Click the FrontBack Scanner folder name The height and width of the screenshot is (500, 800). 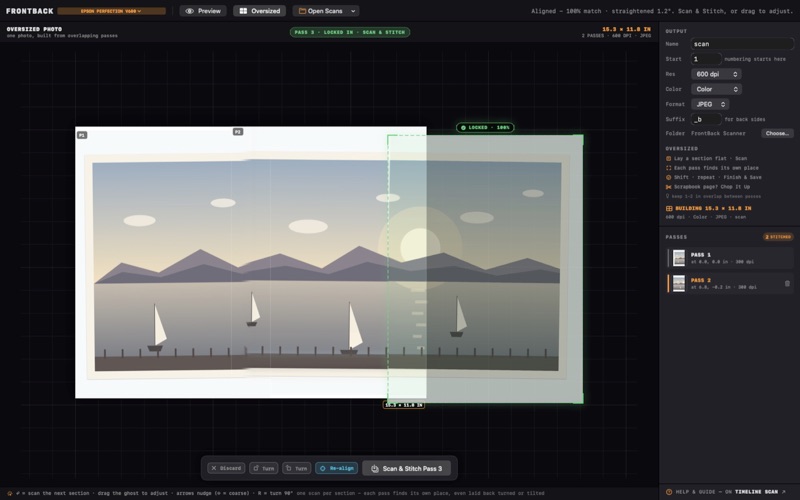point(718,133)
